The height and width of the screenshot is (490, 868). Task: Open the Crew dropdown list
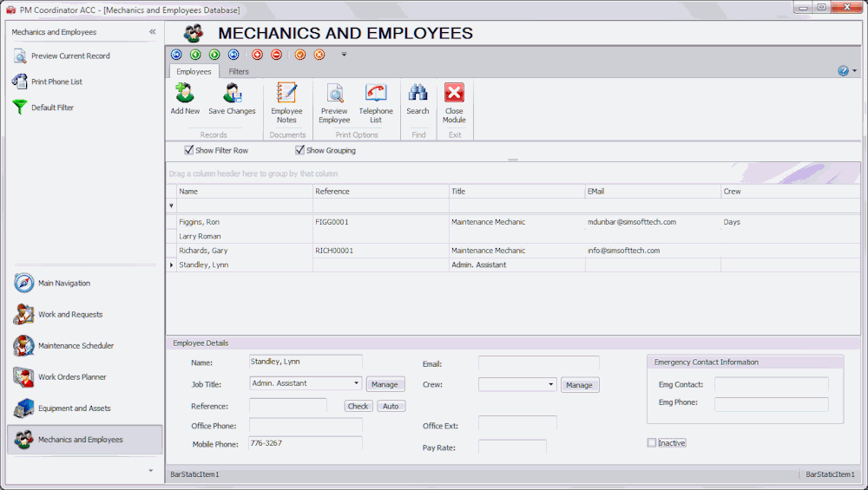[x=551, y=384]
